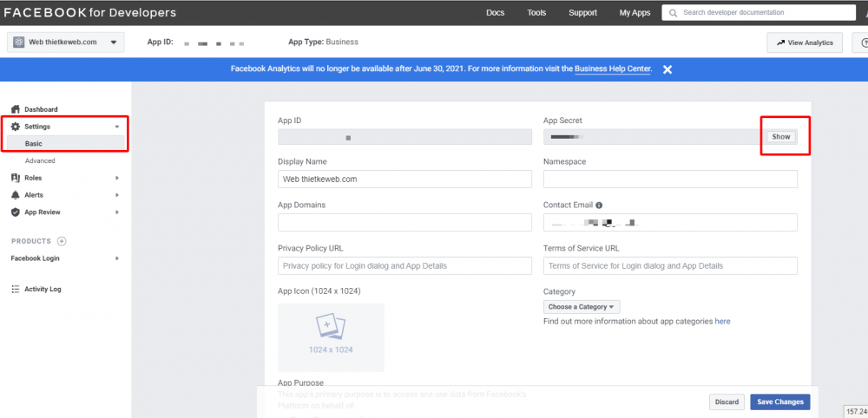Open Facebook Login product settings
Screen dimensions: 868x418
[36, 258]
